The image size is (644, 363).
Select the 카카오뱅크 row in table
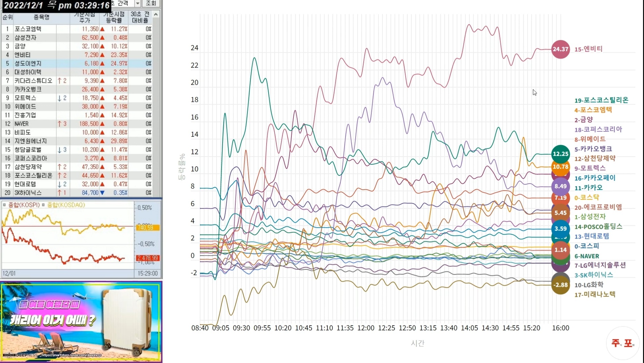(x=77, y=89)
